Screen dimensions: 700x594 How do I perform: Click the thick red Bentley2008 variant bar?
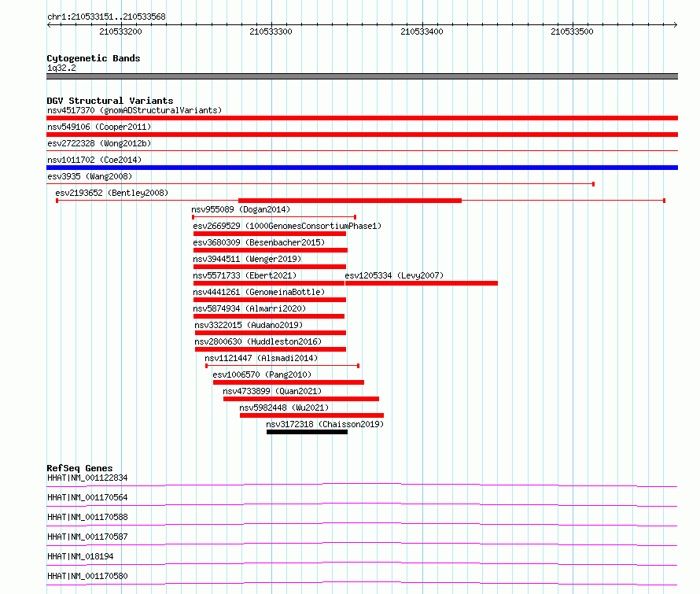coord(350,201)
